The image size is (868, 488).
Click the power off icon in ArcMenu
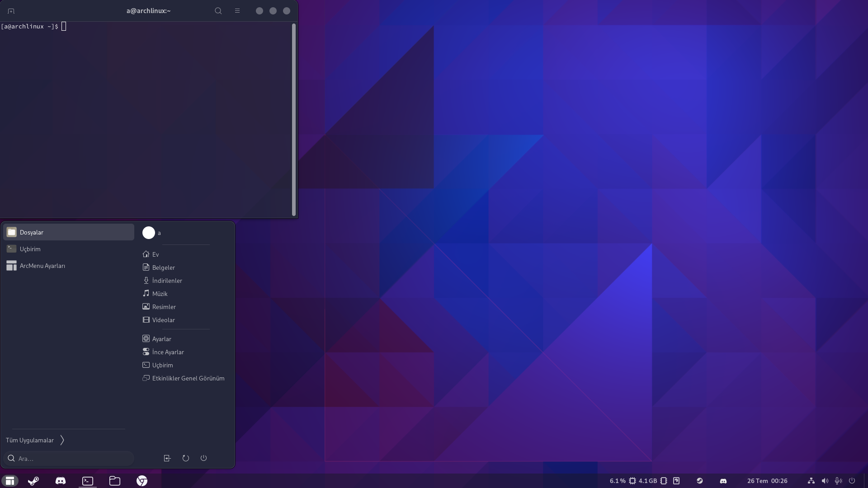click(x=204, y=458)
